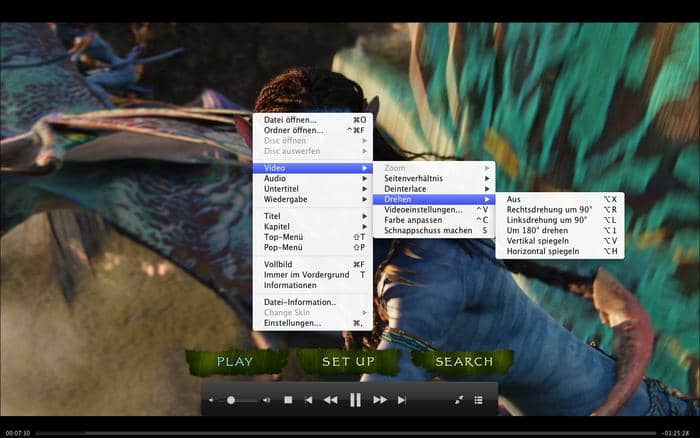Click the SEARCH disc menu button
The height and width of the screenshot is (438, 700).
(464, 362)
